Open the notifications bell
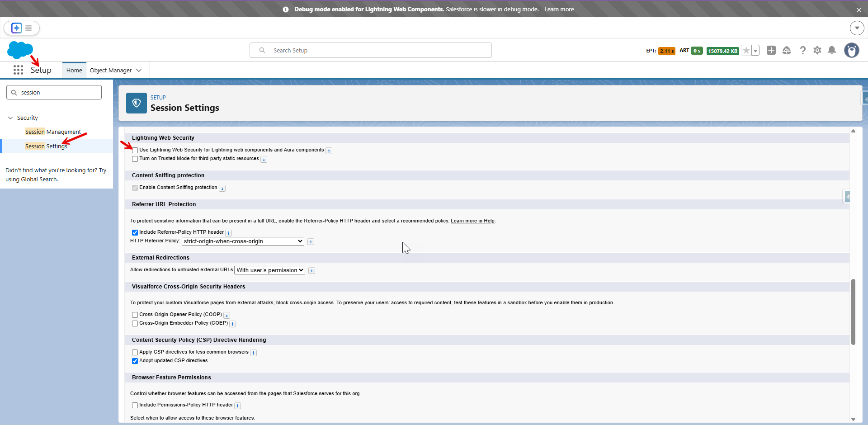Viewport: 868px width, 425px height. tap(832, 50)
